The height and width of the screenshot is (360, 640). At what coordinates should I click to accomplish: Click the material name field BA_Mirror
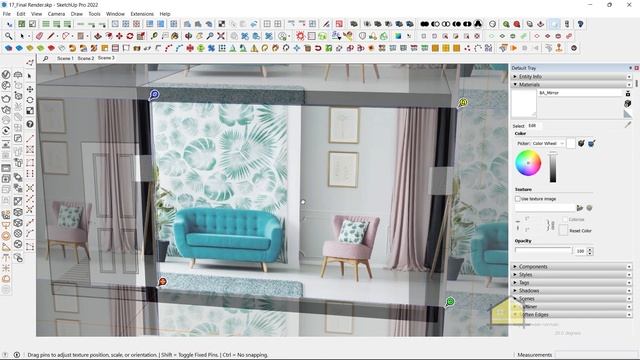click(580, 93)
